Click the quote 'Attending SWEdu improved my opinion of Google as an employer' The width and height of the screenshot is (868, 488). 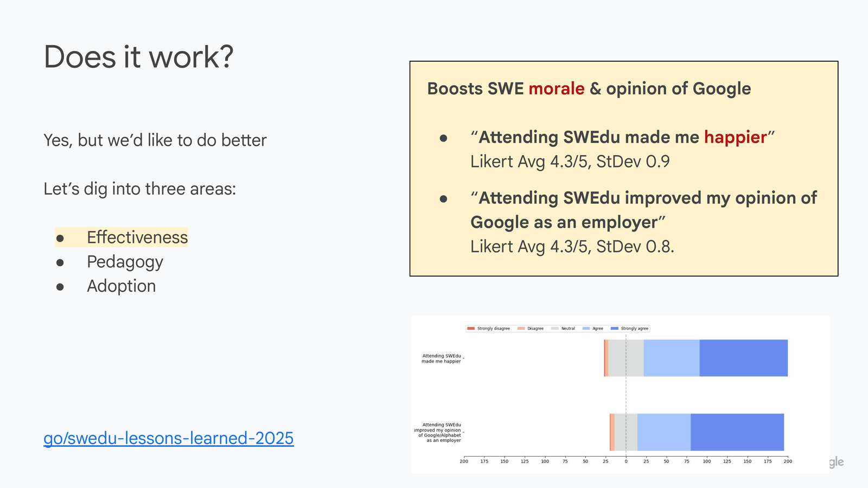click(x=643, y=210)
